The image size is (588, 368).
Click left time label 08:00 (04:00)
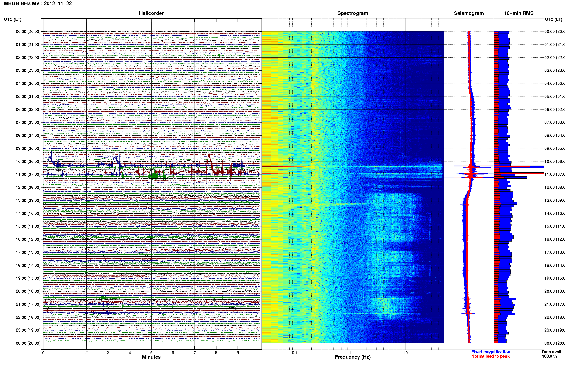[x=28, y=135]
